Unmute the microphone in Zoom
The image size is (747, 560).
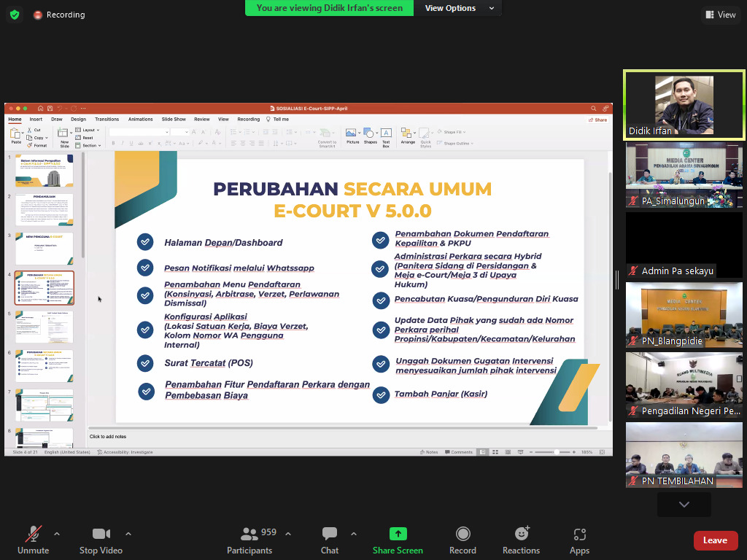(x=34, y=540)
